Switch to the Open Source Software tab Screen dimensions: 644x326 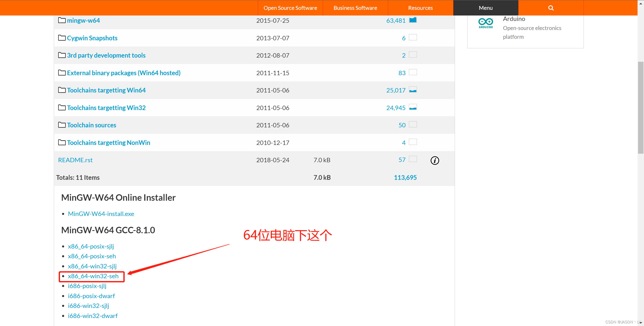click(x=290, y=8)
